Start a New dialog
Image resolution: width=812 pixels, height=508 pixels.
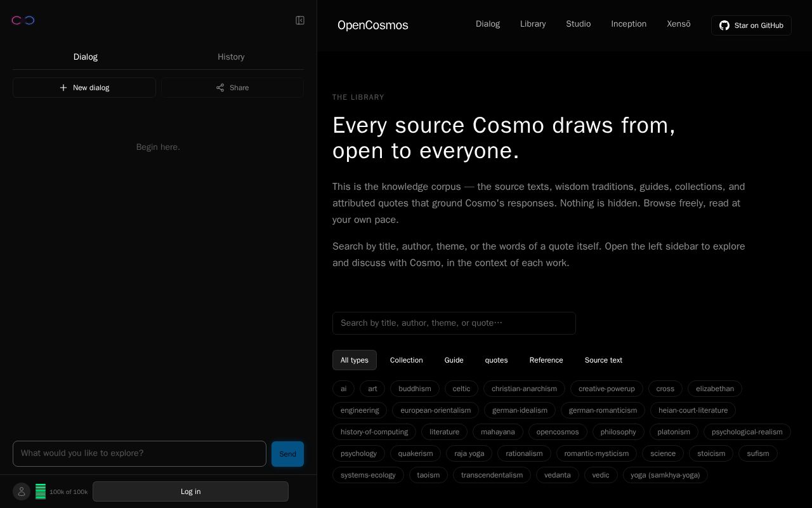coord(84,88)
